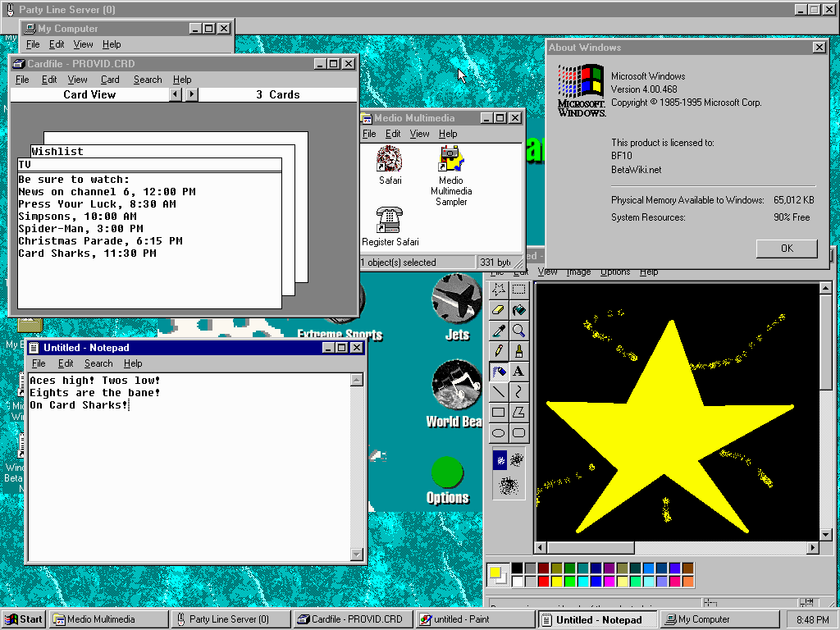Select the Free-Form Select star tool
This screenshot has width=840, height=630.
(498, 290)
